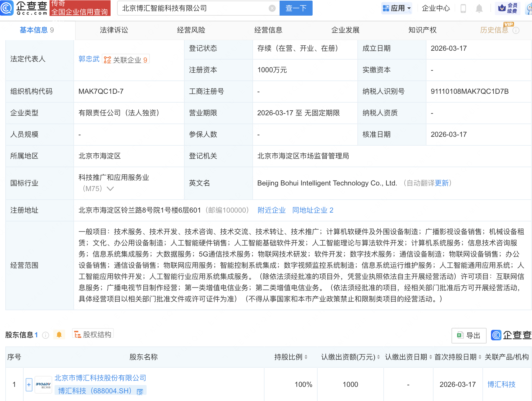Click the Qcc.com logo icon
532x401 pixels.
tap(7, 8)
